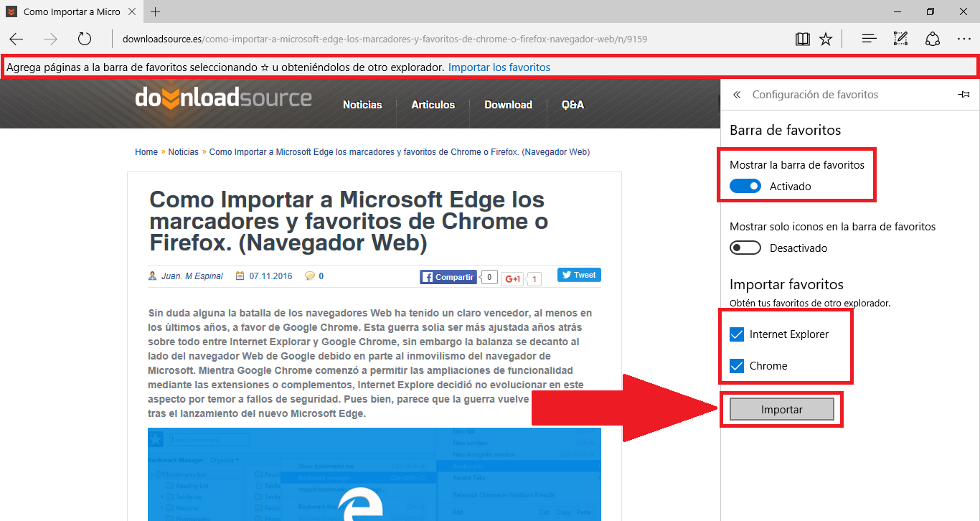
Task: Open a new tab with plus
Action: [x=156, y=11]
